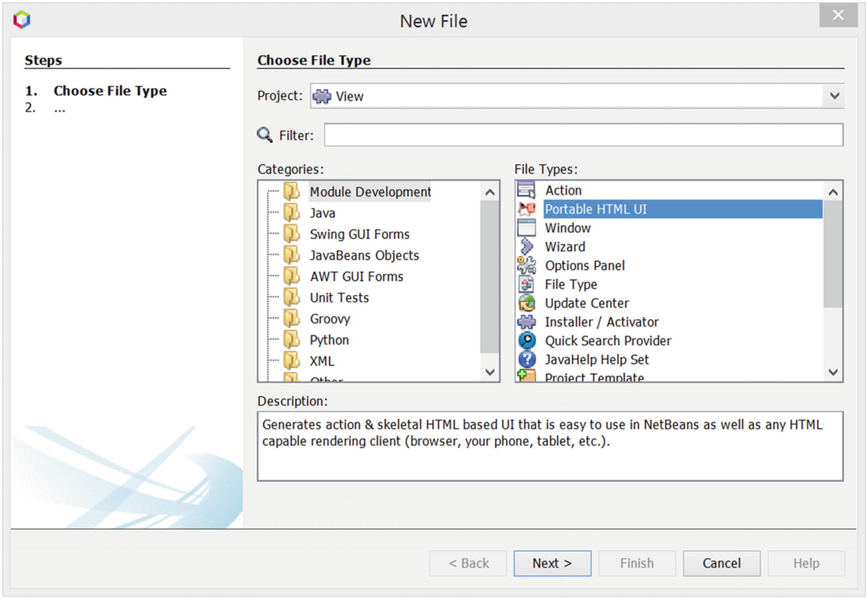Image resolution: width=868 pixels, height=599 pixels.
Task: Click the XML folder icon
Action: click(x=292, y=361)
